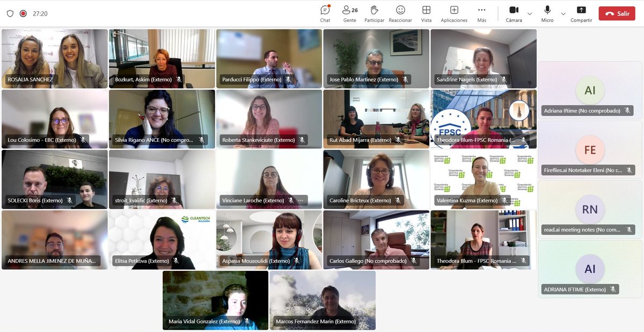Open more options on Vinciane Laroche tile
644x332 pixels.
coord(301,200)
